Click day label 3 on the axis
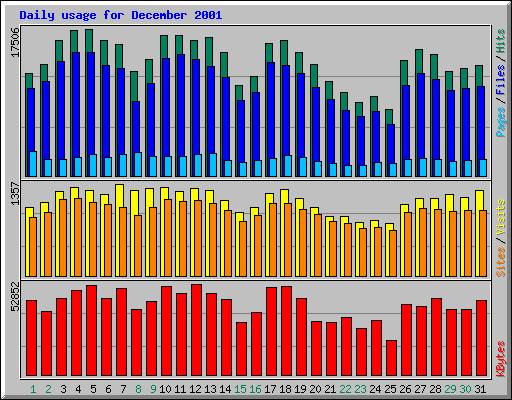The width and height of the screenshot is (512, 400). pos(63,389)
